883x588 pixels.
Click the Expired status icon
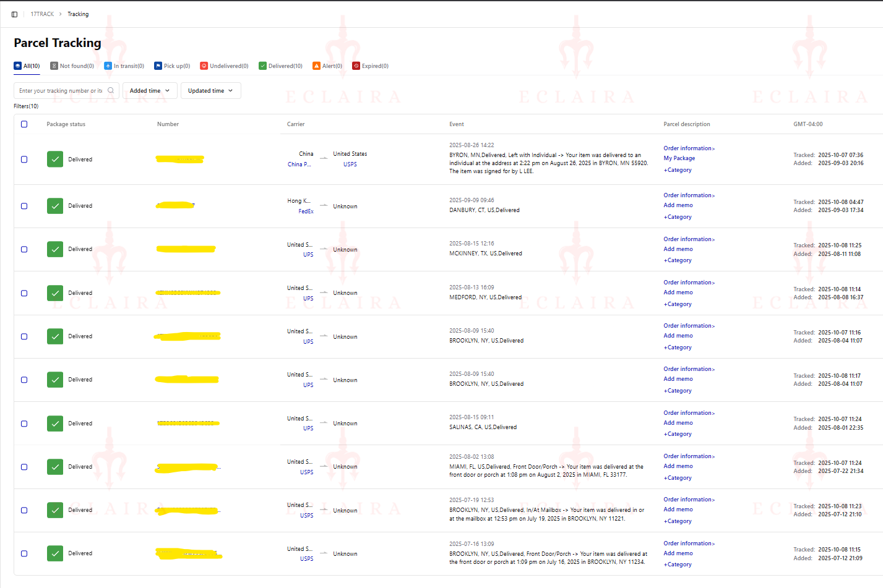(356, 66)
